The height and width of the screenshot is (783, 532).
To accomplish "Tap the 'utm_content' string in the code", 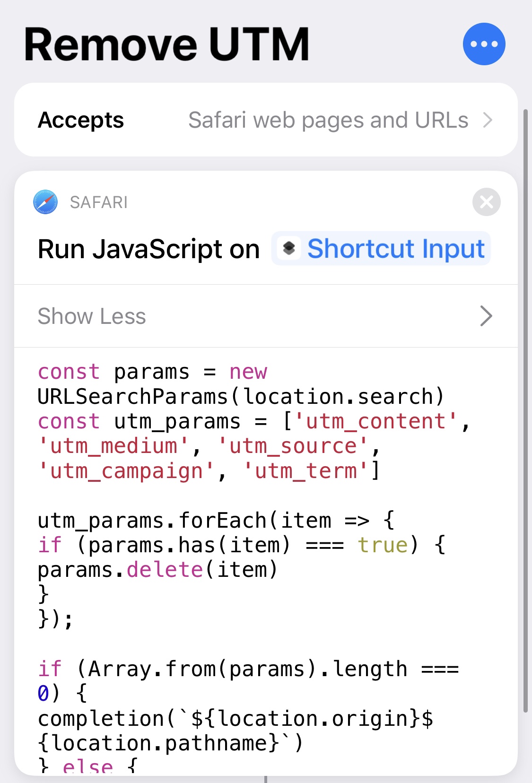I will [375, 421].
